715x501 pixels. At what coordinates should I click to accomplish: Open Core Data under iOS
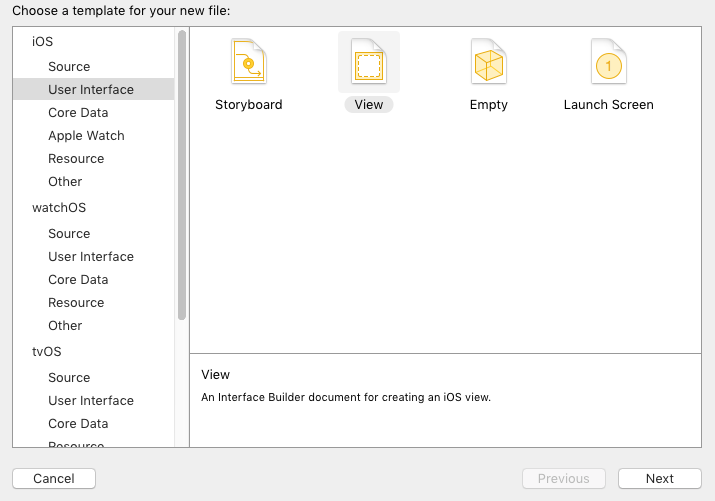78,112
